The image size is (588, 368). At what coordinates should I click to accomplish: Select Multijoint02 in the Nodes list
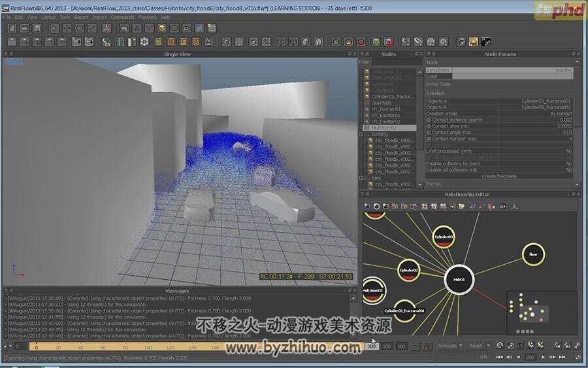pos(384,128)
